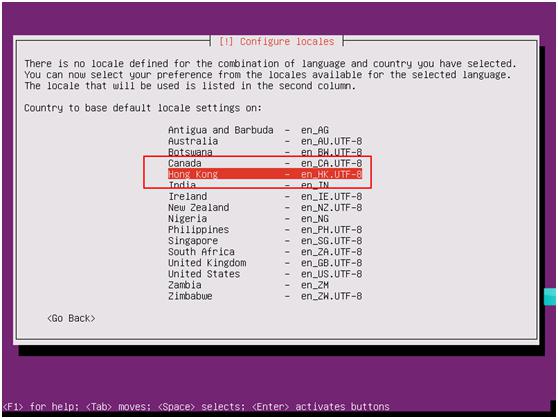This screenshot has width=558, height=419.
Task: Click the Configure locales dialog title
Action: (x=277, y=42)
